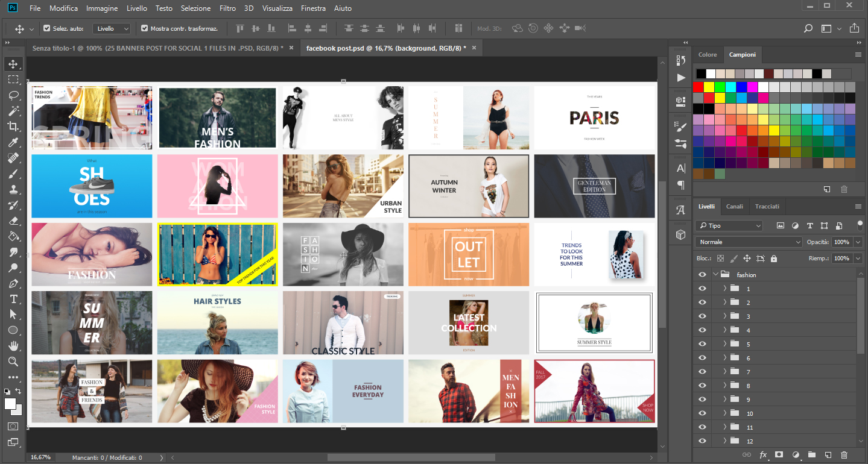Switch to the Canali tab
The width and height of the screenshot is (868, 464).
[x=735, y=206]
